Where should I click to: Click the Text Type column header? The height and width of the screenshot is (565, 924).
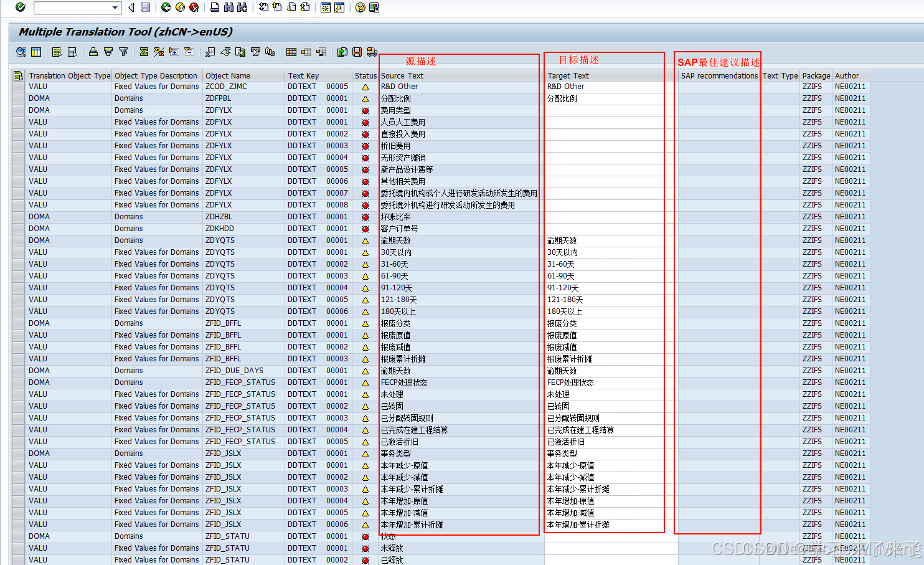tap(780, 75)
